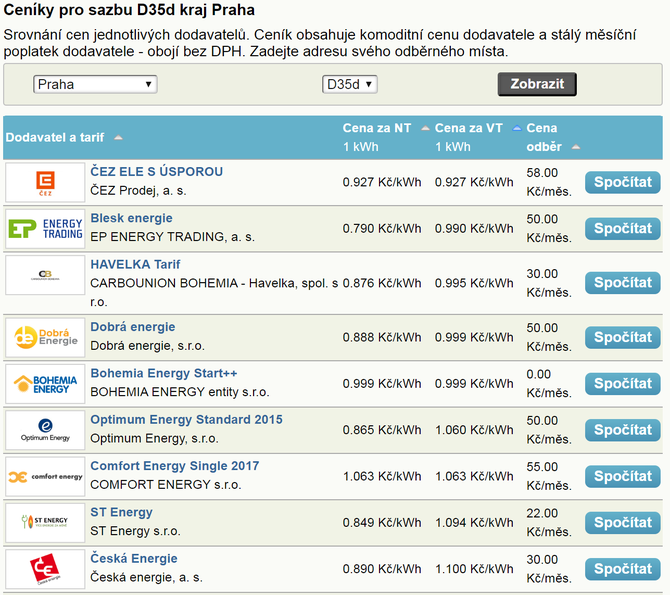Click the Dodavatel a tarif column header
Image resolution: width=670 pixels, height=595 pixels.
coord(55,138)
